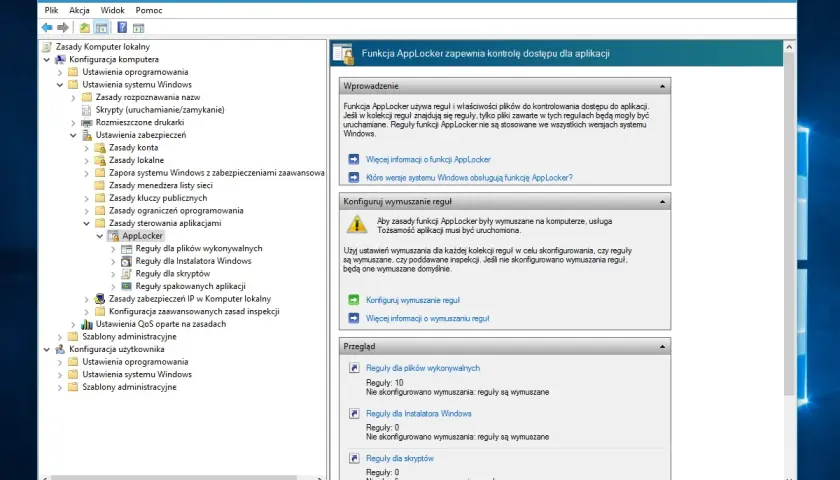Click the Ustawienia zabezpieczeń lock icon

pyautogui.click(x=87, y=135)
